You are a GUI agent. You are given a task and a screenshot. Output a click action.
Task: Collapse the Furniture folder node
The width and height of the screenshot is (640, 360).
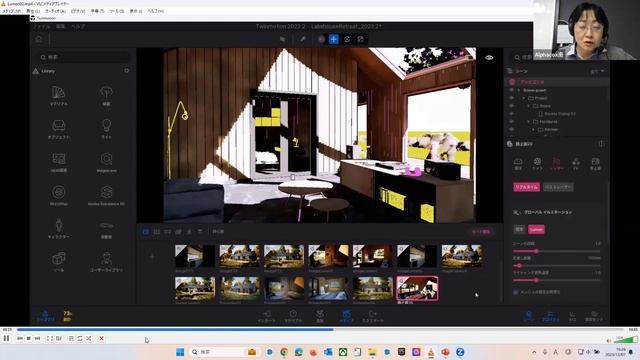(x=529, y=122)
